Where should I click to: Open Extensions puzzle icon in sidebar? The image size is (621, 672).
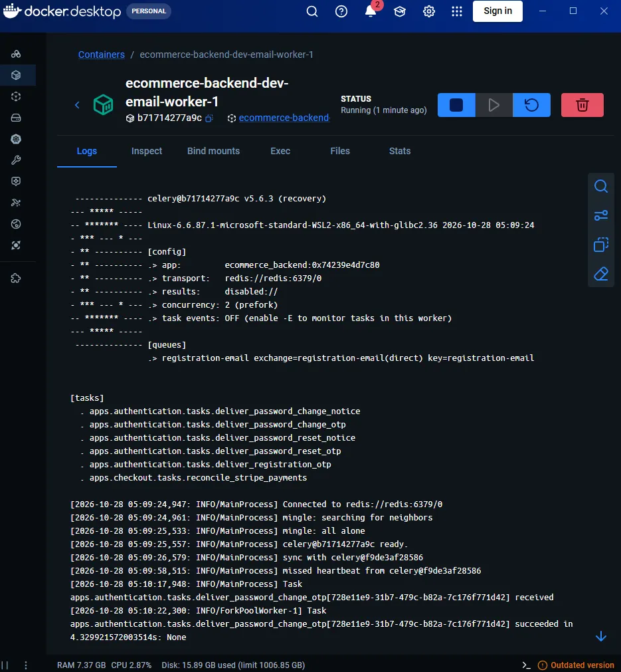tap(16, 278)
